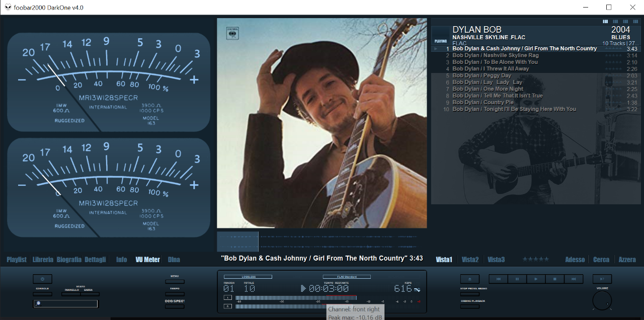Select the first playlist layout icon
The height and width of the screenshot is (320, 644).
tap(605, 21)
